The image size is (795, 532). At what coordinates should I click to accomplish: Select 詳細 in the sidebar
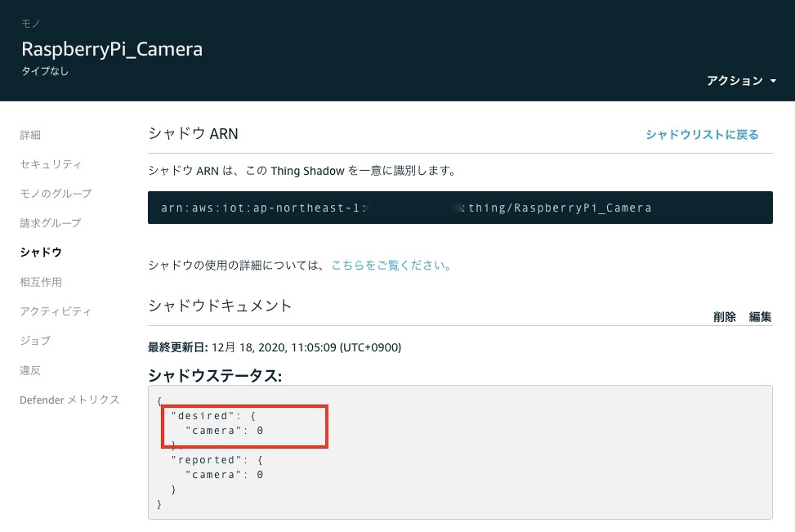(30, 135)
